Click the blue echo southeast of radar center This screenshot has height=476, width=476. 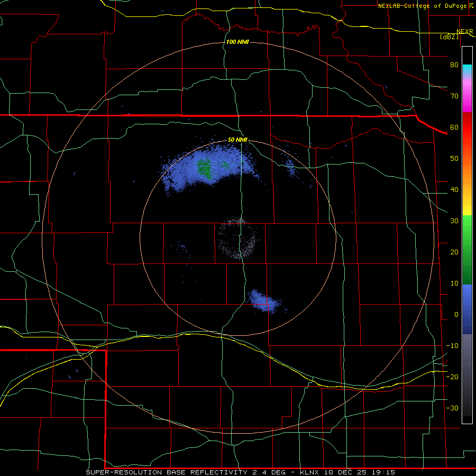264,301
